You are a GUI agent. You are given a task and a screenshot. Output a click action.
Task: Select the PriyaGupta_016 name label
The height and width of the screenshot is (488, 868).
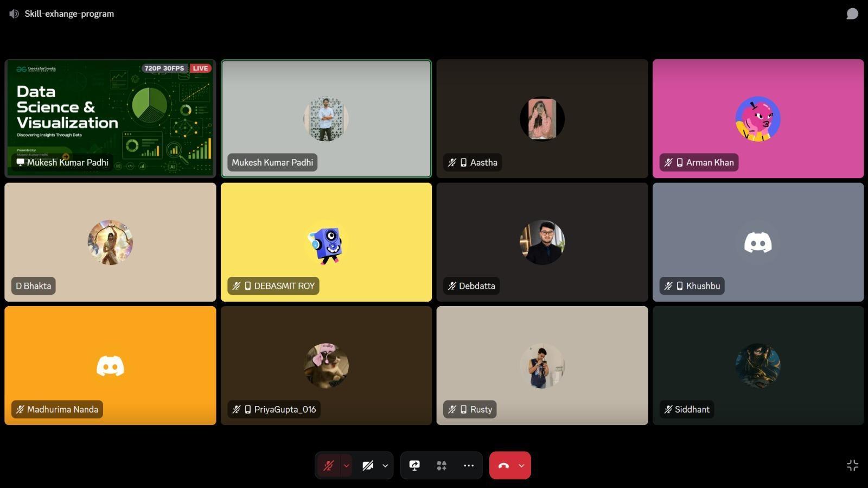(x=274, y=409)
